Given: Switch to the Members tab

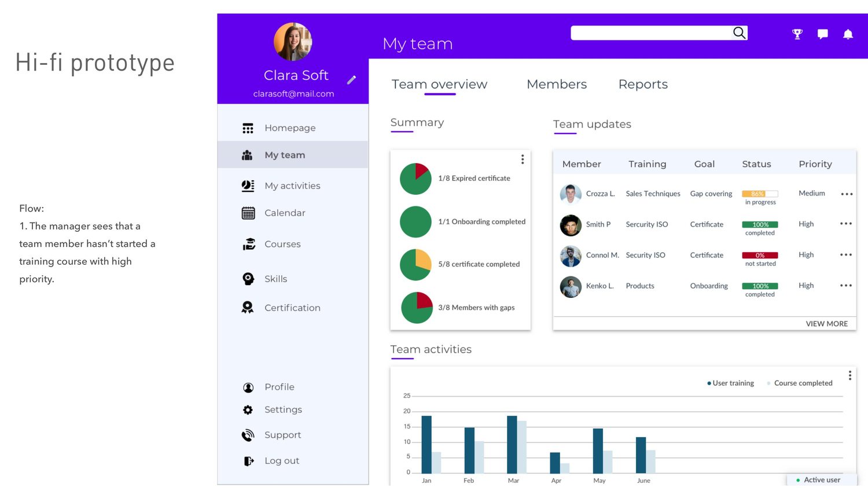Looking at the screenshot, I should tap(557, 84).
